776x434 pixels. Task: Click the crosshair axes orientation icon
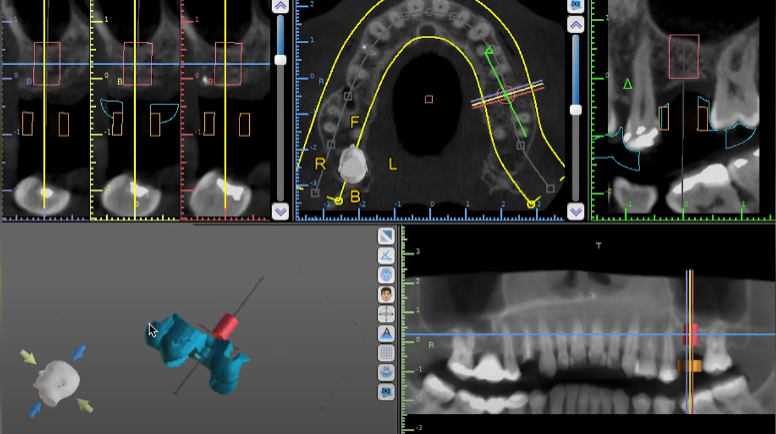click(386, 313)
